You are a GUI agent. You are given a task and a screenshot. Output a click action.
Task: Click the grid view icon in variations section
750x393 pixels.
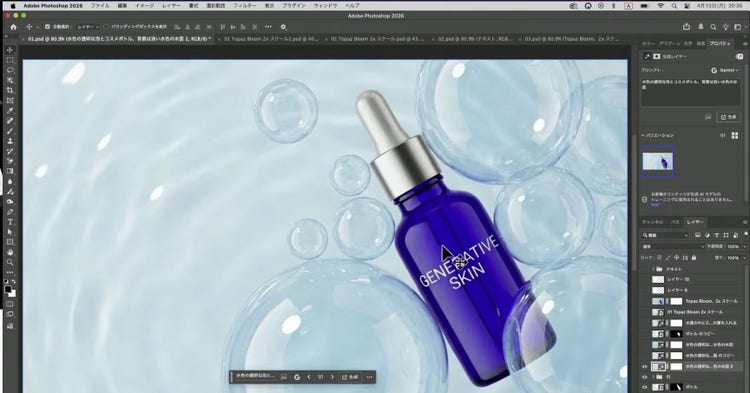(x=735, y=136)
